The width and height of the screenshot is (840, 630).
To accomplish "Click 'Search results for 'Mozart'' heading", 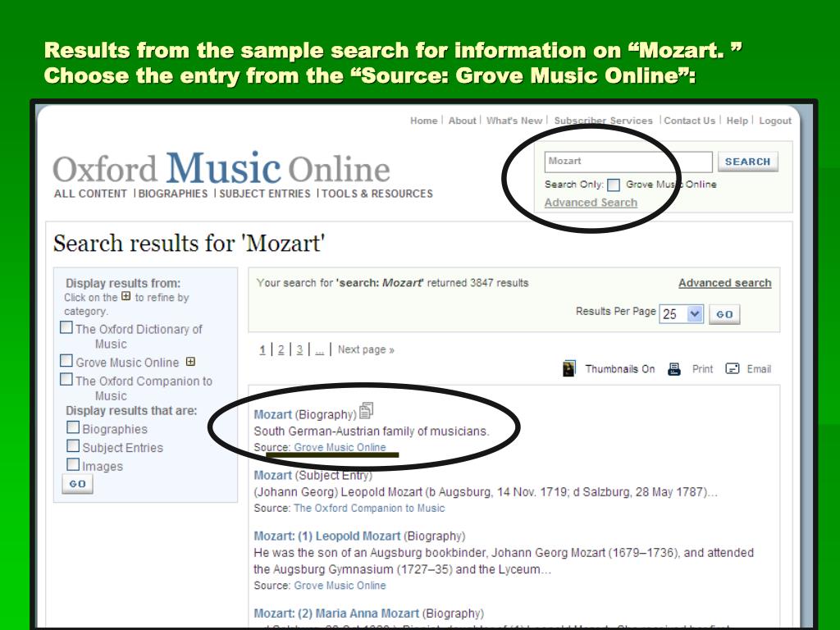I will tap(189, 243).
